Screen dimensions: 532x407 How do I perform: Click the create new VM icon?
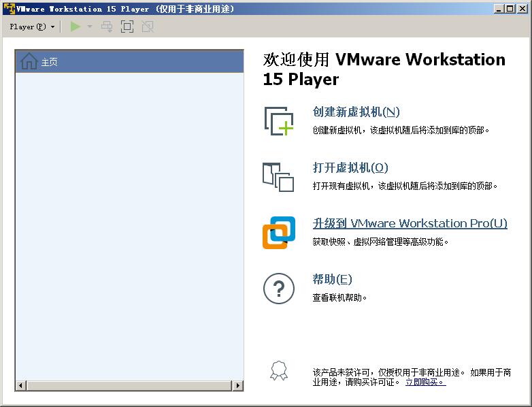click(279, 121)
